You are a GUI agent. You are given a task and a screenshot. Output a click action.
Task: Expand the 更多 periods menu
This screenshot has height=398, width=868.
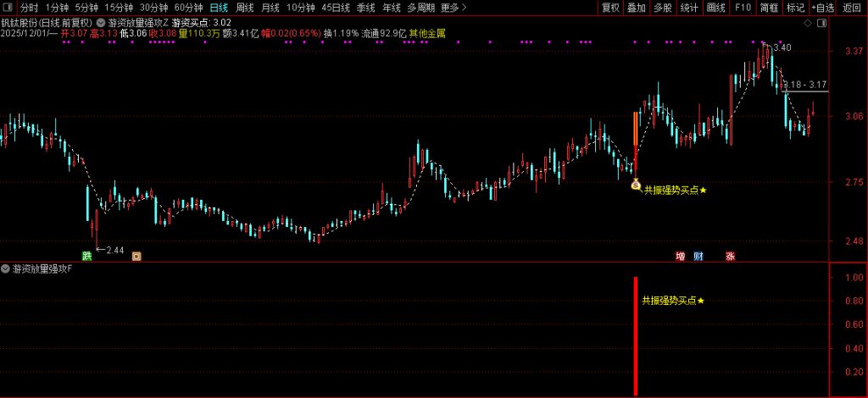tap(453, 8)
